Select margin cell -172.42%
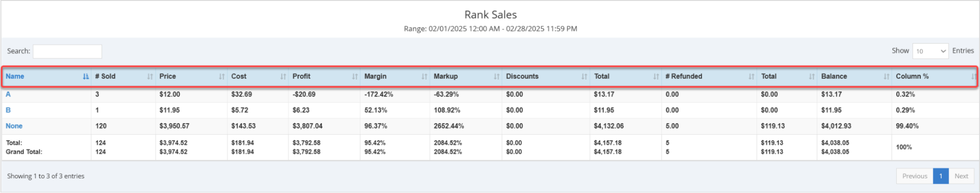Screen dimensions: 980x193 coord(378,94)
